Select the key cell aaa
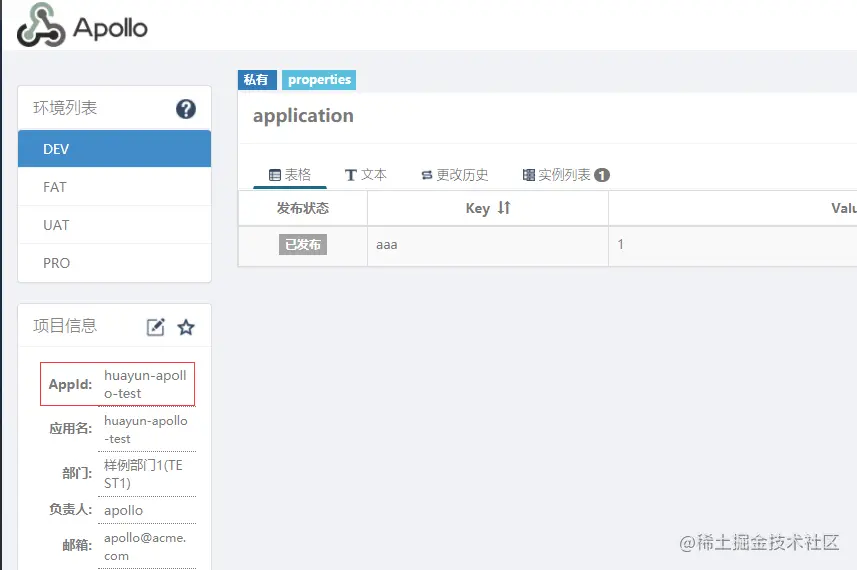 pos(488,245)
